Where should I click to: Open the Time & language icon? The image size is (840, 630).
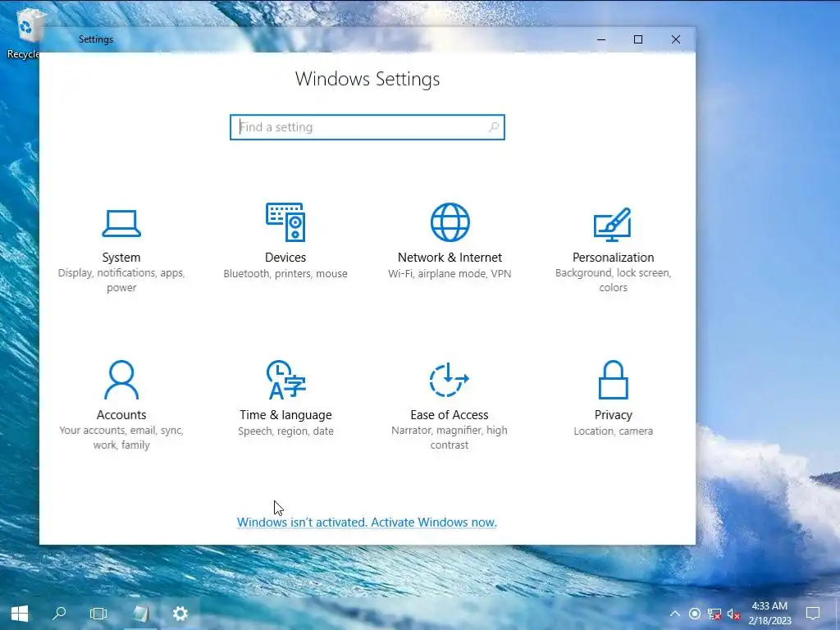pyautogui.click(x=285, y=380)
